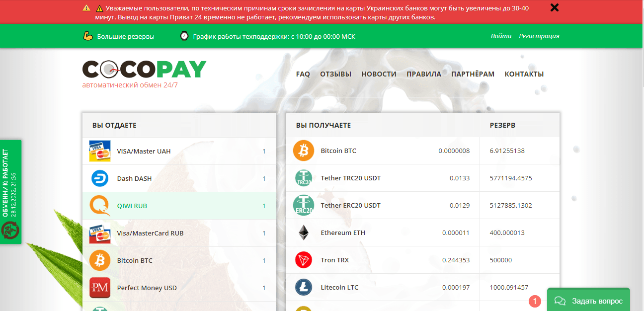Click the Litecoin LTC icon
The height and width of the screenshot is (311, 644).
304,287
